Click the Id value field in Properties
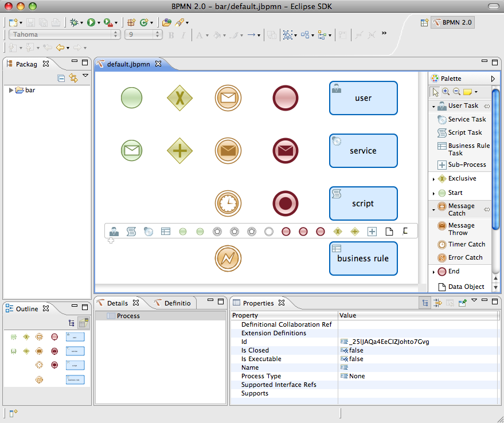Image resolution: width=504 pixels, height=423 pixels. (x=378, y=342)
